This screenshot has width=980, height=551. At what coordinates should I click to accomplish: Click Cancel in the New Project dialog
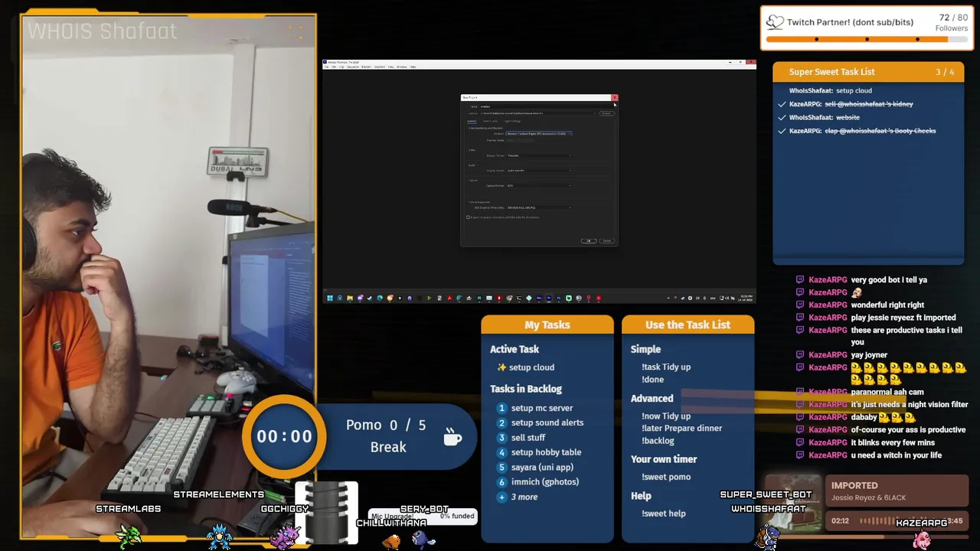pos(606,241)
